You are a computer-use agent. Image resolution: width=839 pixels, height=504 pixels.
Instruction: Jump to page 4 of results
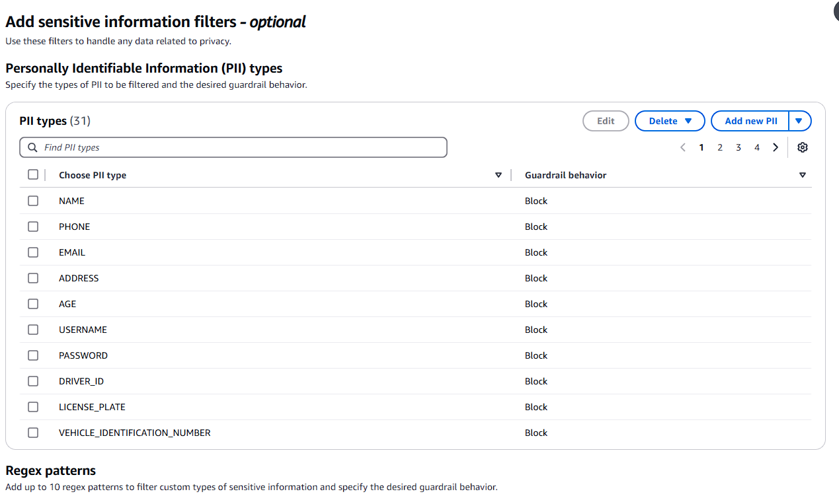(x=757, y=147)
